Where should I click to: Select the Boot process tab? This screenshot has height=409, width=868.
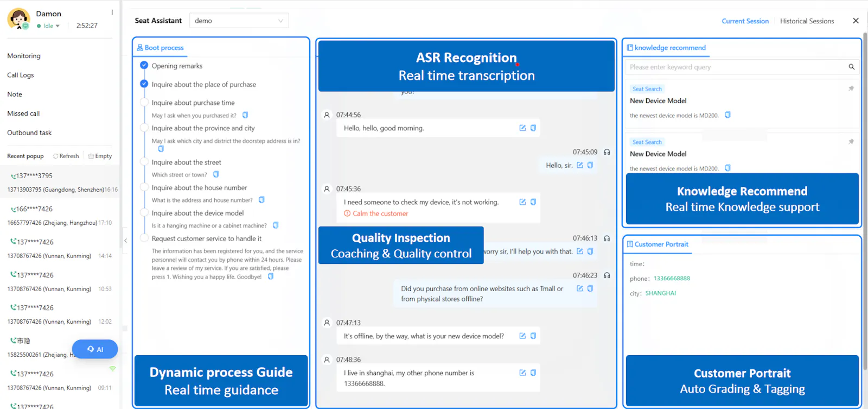click(x=161, y=48)
